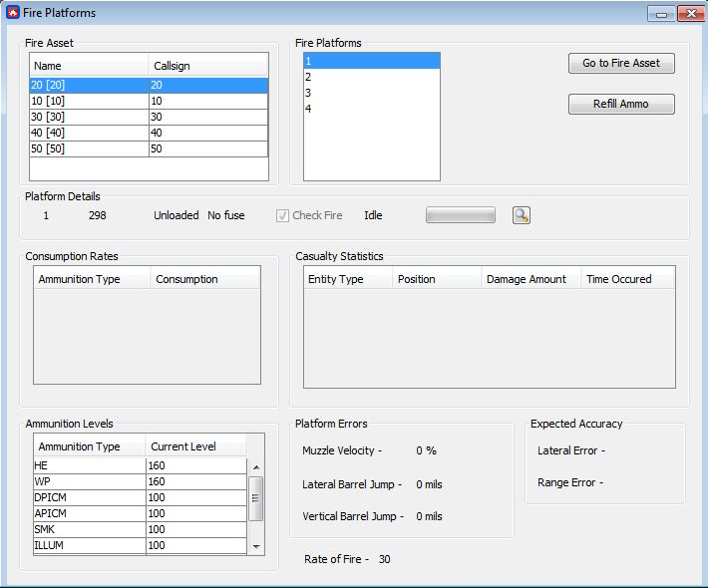The height and width of the screenshot is (588, 708).
Task: Click the Callsign column header
Action: pos(208,66)
